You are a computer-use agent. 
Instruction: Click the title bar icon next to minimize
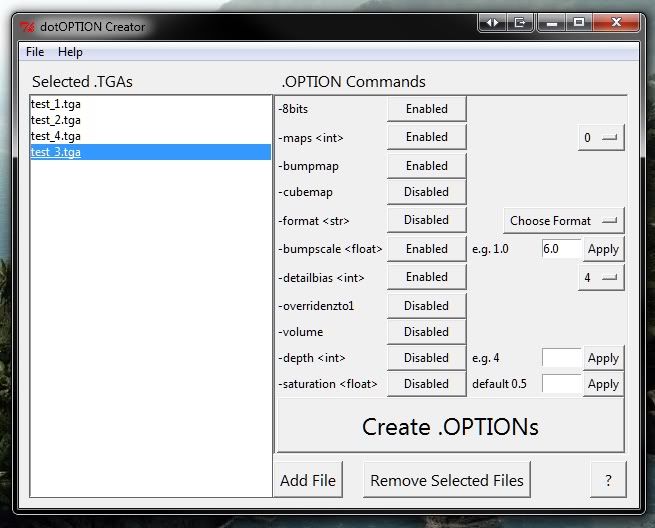pos(520,22)
